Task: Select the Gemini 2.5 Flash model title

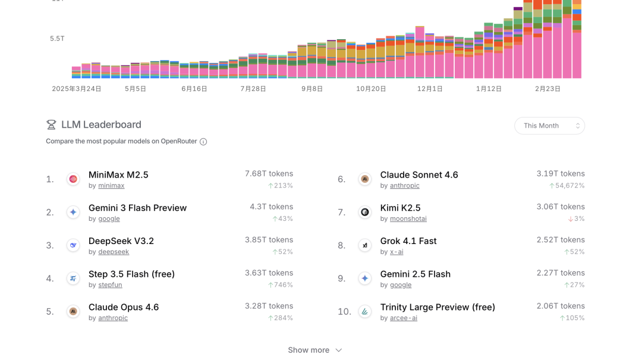Action: click(x=415, y=274)
